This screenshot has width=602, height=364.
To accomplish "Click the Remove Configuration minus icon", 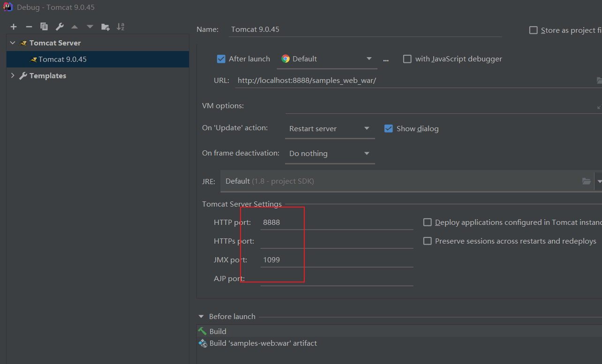I will 29,27.
